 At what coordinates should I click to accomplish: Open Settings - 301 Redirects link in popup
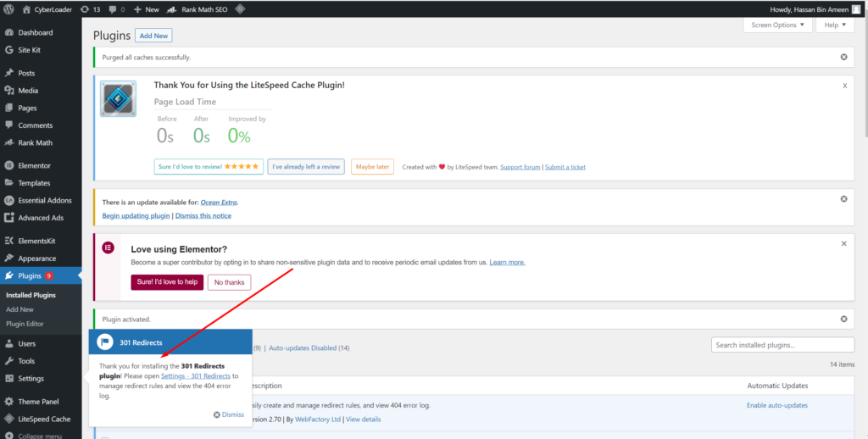[196, 376]
